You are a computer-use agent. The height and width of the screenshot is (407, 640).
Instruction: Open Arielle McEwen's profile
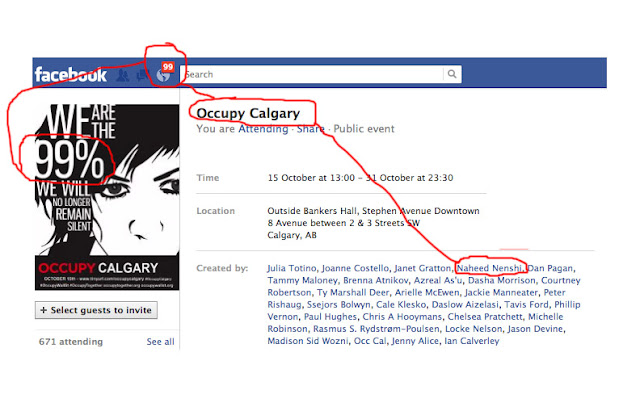[427, 293]
